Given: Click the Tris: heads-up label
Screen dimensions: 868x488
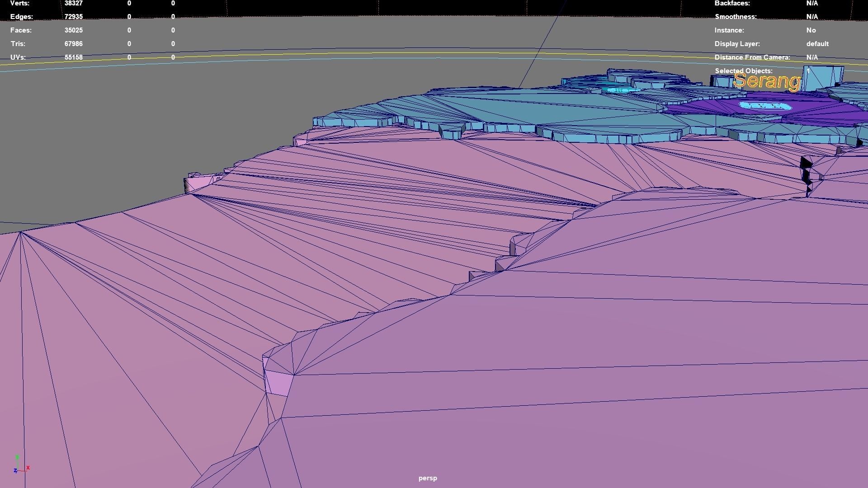Looking at the screenshot, I should coord(18,44).
